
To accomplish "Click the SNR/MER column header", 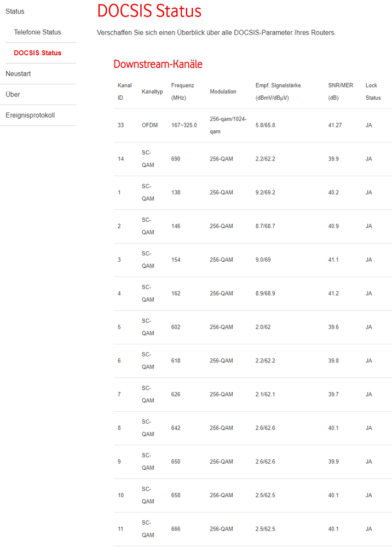I will point(341,91).
